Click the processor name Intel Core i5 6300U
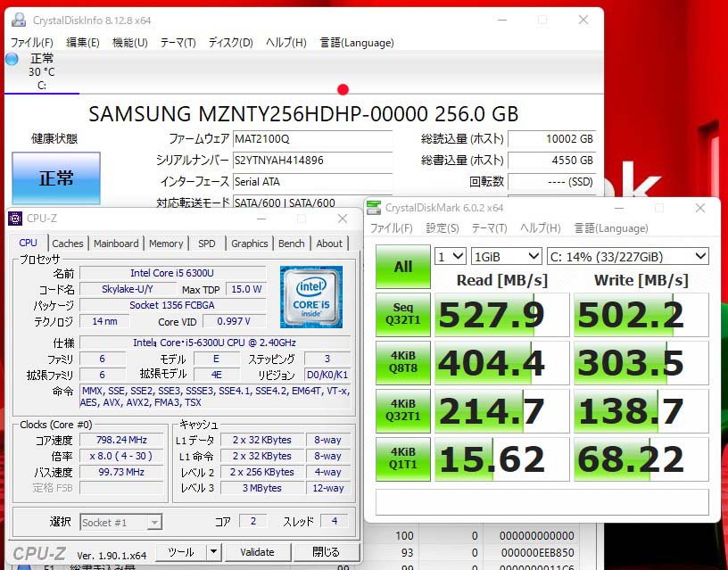 pyautogui.click(x=172, y=273)
